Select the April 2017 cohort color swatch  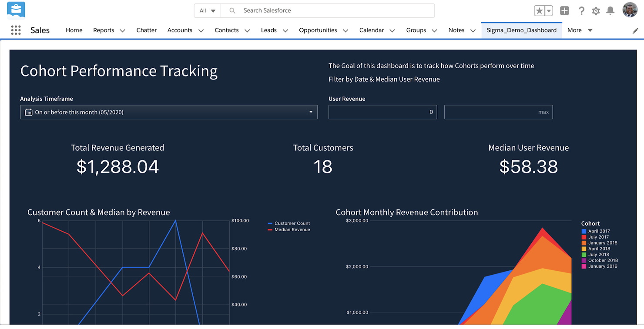[x=583, y=231]
